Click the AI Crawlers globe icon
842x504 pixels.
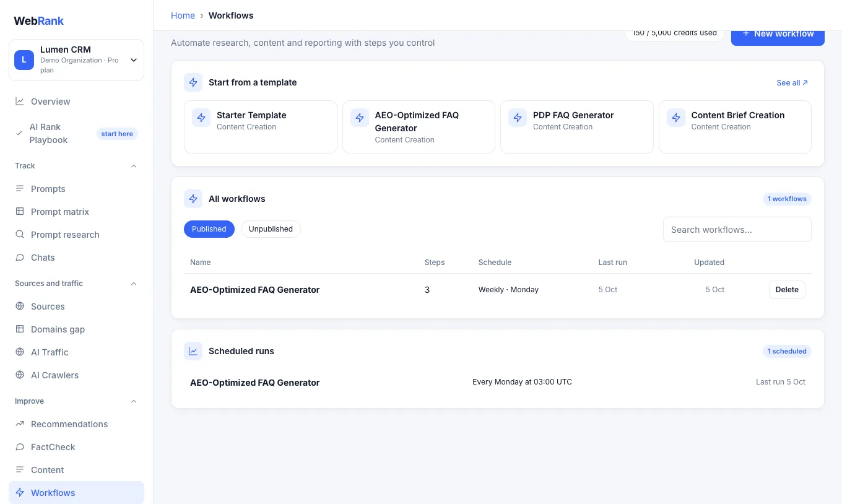[x=20, y=375]
